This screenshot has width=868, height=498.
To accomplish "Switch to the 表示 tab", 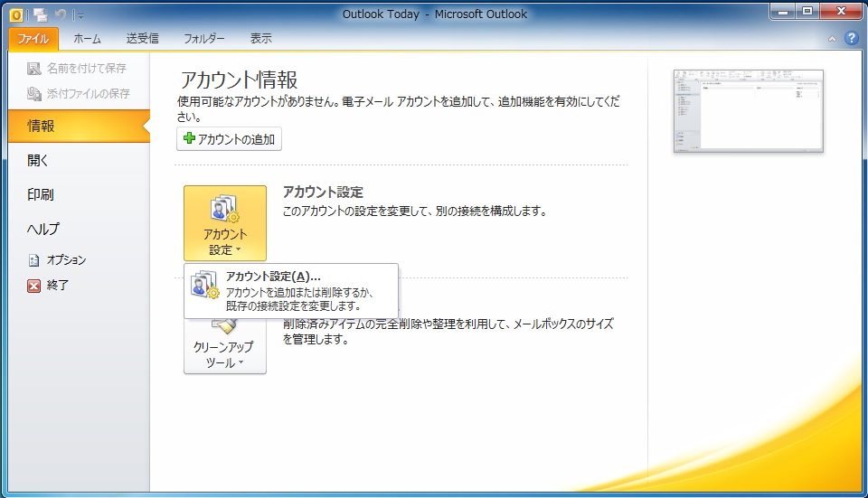I will (260, 39).
